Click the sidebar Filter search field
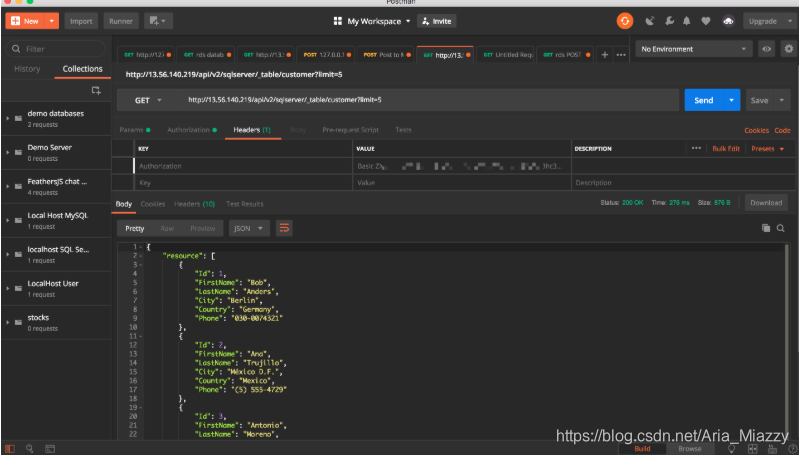Viewport: 799px width, 455px height. point(56,49)
